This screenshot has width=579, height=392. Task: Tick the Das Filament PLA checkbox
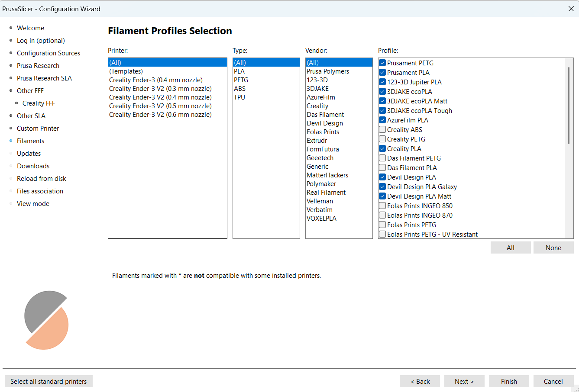(x=382, y=168)
